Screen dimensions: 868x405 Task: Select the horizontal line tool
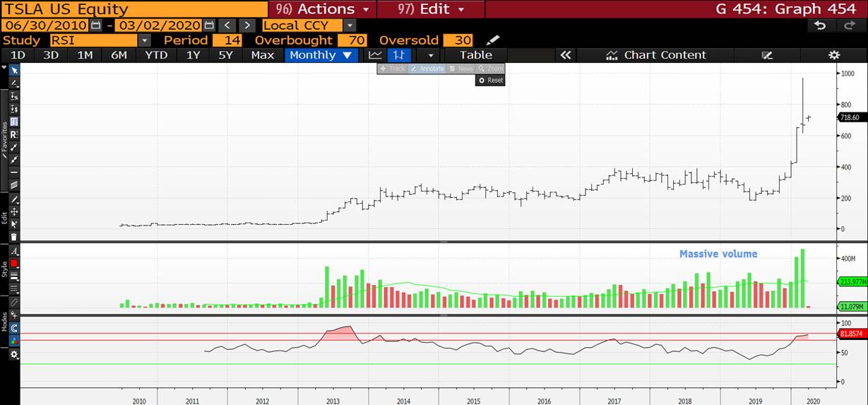[x=14, y=172]
